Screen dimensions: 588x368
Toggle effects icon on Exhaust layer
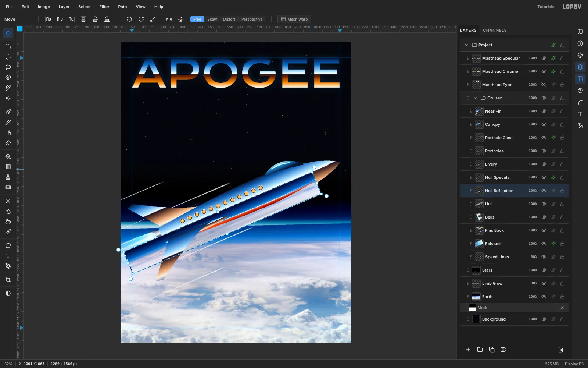[553, 244]
